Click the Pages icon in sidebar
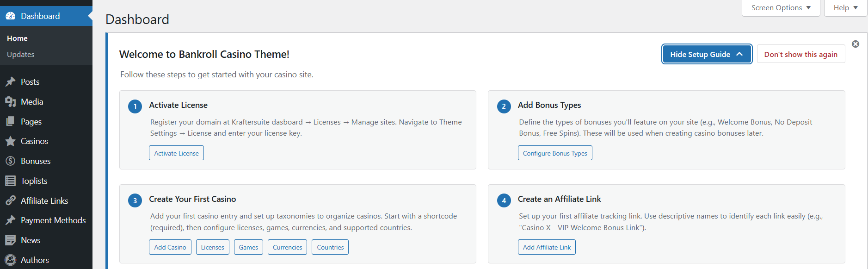 point(11,122)
